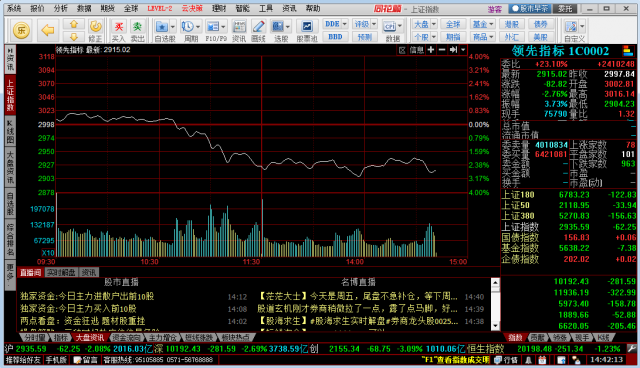Toggle the 信息 panel button above chart
This screenshot has height=368, width=640.
[x=416, y=50]
